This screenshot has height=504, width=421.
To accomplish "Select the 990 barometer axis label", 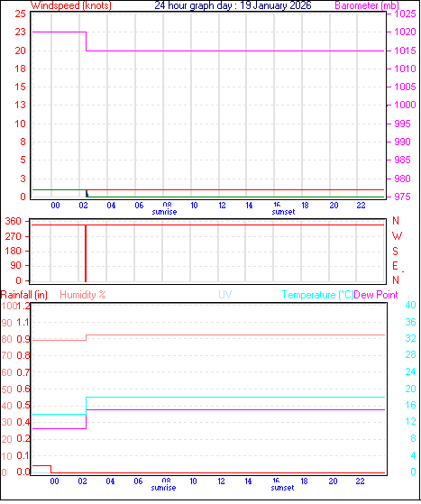I will pyautogui.click(x=402, y=142).
